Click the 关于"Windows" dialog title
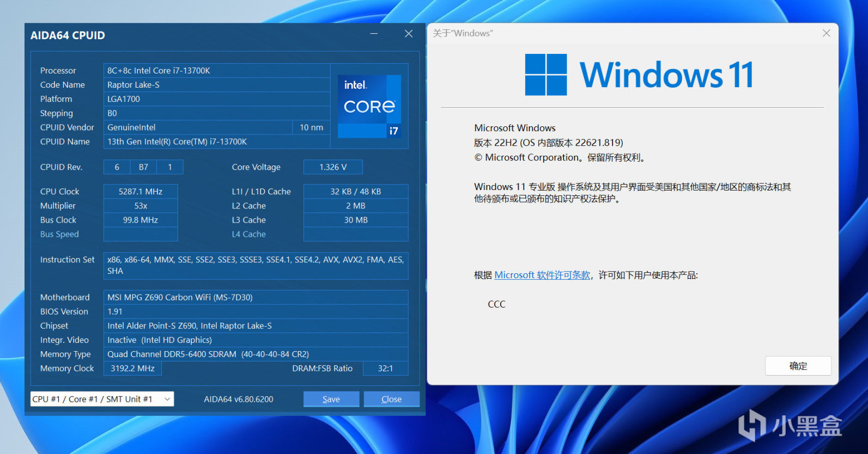 (x=463, y=33)
